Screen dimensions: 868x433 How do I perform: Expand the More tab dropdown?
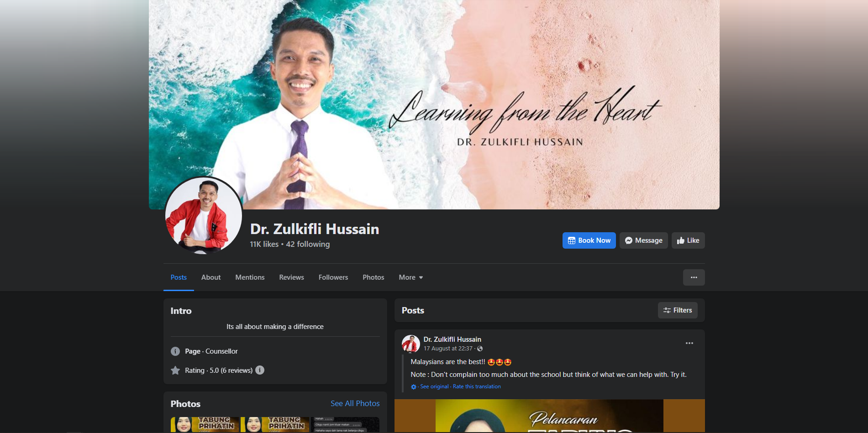(x=410, y=277)
